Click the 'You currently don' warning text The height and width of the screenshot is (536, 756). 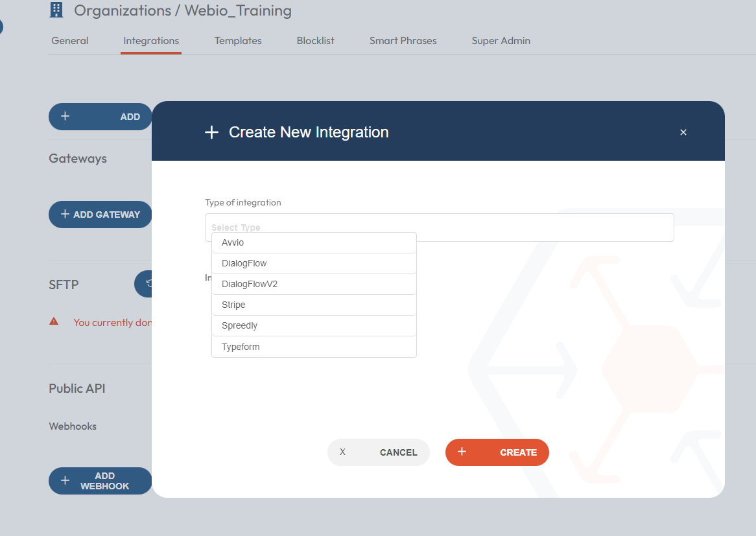tap(112, 323)
